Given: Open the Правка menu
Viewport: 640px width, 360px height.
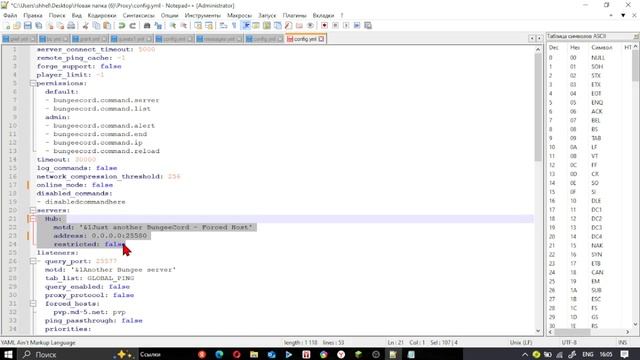Looking at the screenshot, I should [33, 16].
